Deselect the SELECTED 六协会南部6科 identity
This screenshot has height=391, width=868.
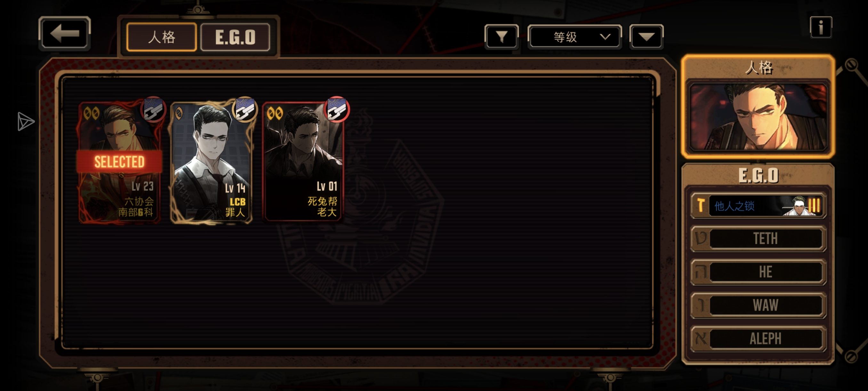[120, 162]
